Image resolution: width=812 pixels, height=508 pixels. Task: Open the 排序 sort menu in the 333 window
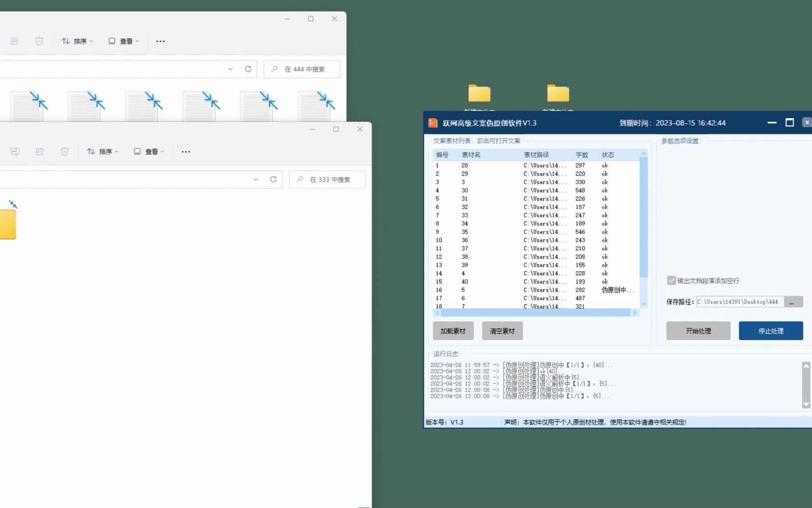point(102,151)
